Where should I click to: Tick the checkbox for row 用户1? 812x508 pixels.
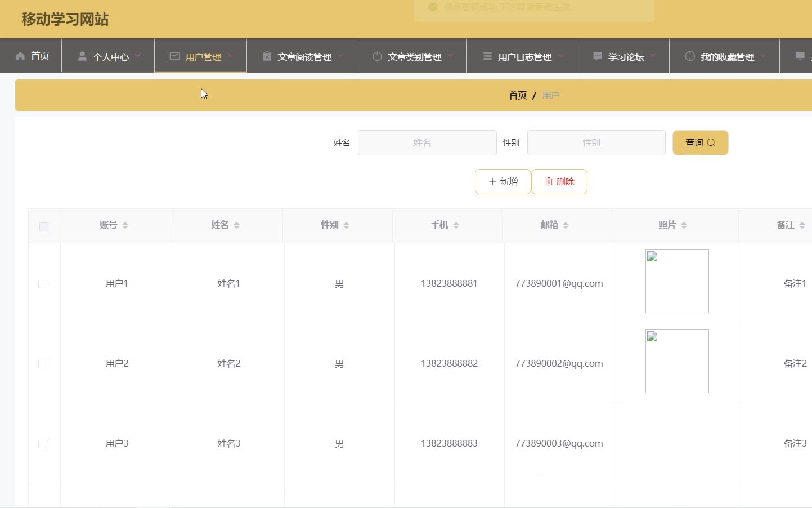pyautogui.click(x=43, y=284)
